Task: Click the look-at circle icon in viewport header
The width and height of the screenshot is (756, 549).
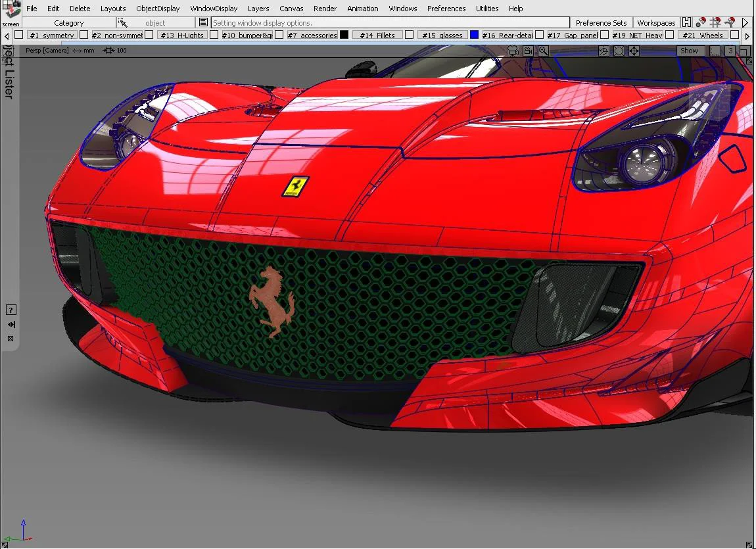Action: [619, 51]
